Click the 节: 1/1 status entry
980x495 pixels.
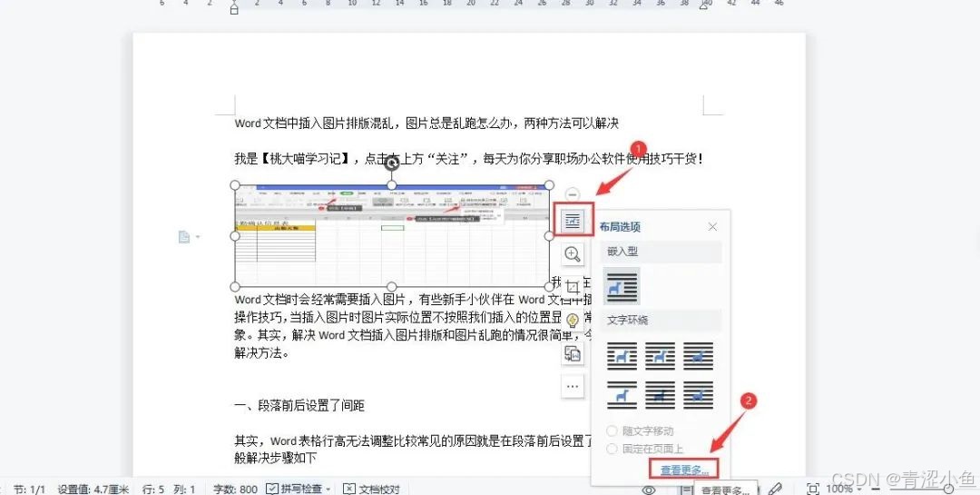click(x=29, y=489)
